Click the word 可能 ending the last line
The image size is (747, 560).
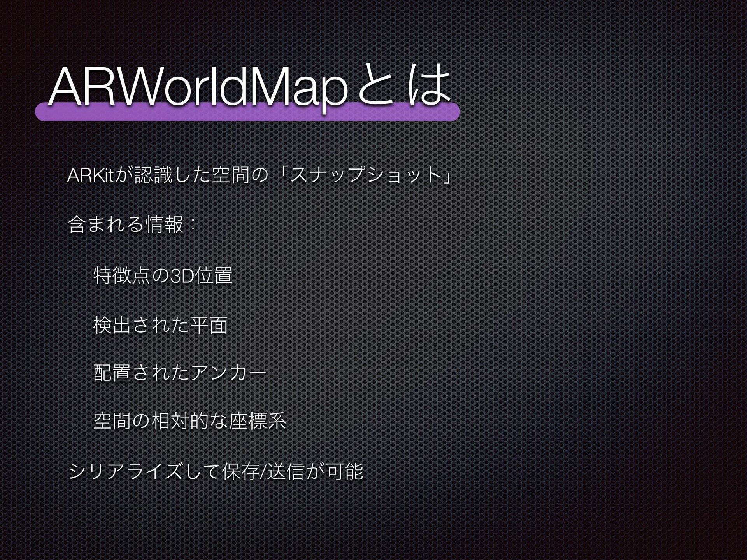coord(345,472)
